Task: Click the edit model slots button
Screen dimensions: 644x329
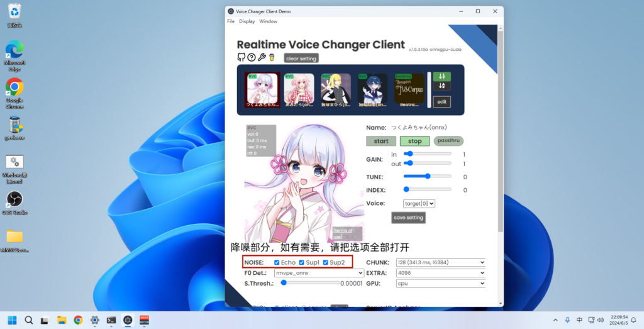Action: (x=441, y=102)
